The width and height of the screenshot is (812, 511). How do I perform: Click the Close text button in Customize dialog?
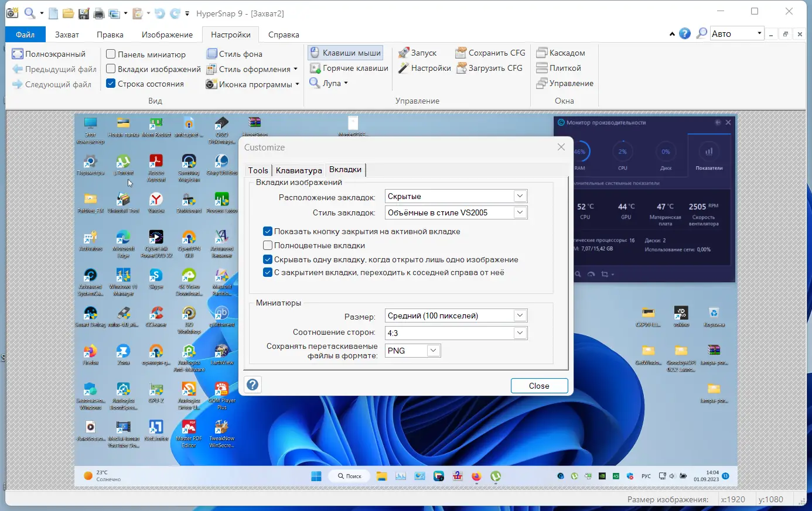tap(539, 386)
